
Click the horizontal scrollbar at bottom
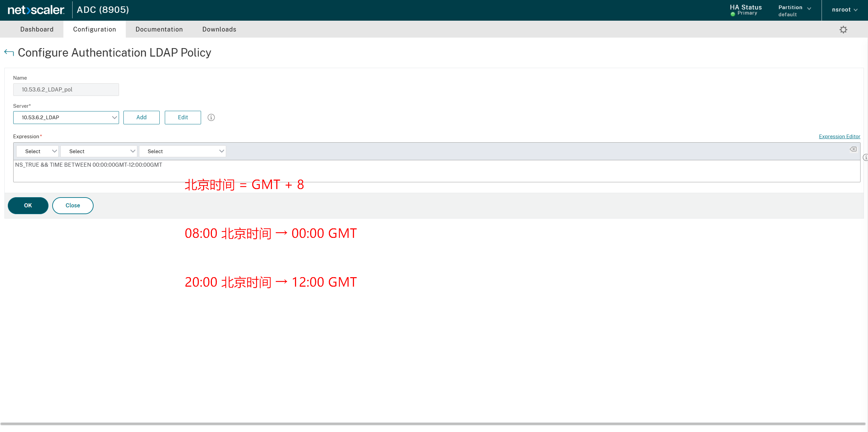point(433,424)
